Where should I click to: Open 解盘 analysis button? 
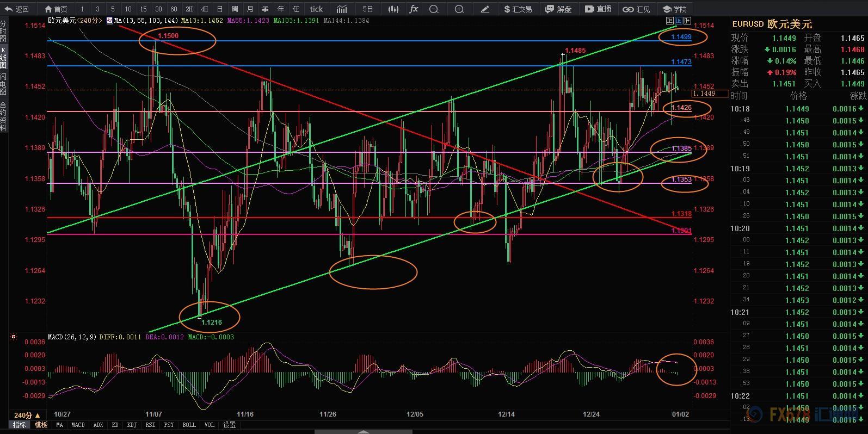click(x=558, y=9)
